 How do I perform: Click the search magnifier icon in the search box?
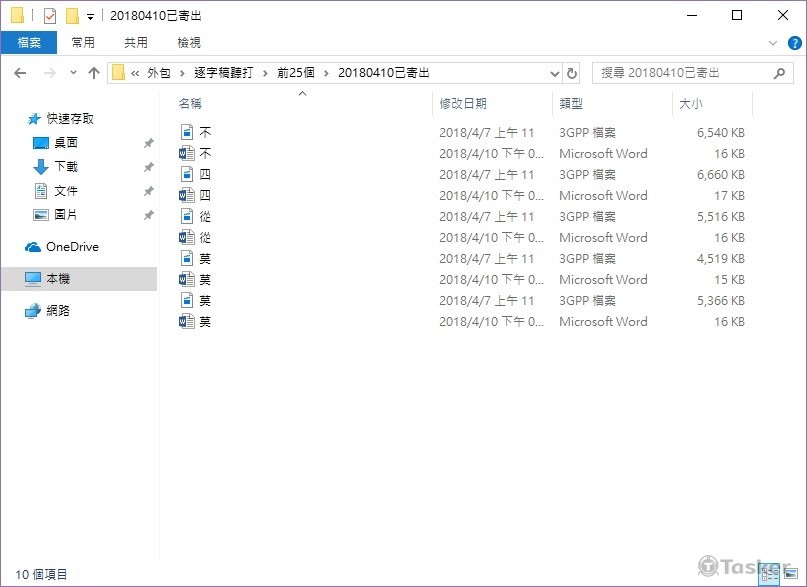click(x=779, y=72)
